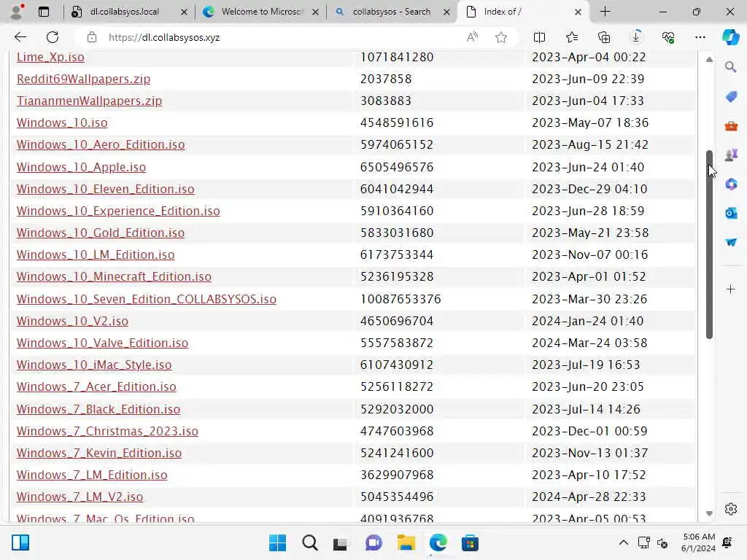Image resolution: width=747 pixels, height=560 pixels.
Task: Open Microsoft Store from taskbar
Action: pos(470,542)
